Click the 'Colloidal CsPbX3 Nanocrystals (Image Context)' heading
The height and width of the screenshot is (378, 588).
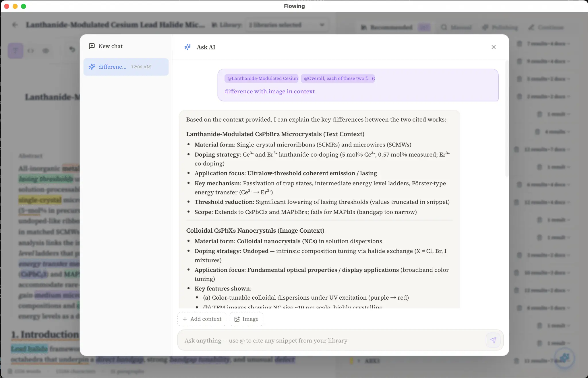tap(255, 231)
